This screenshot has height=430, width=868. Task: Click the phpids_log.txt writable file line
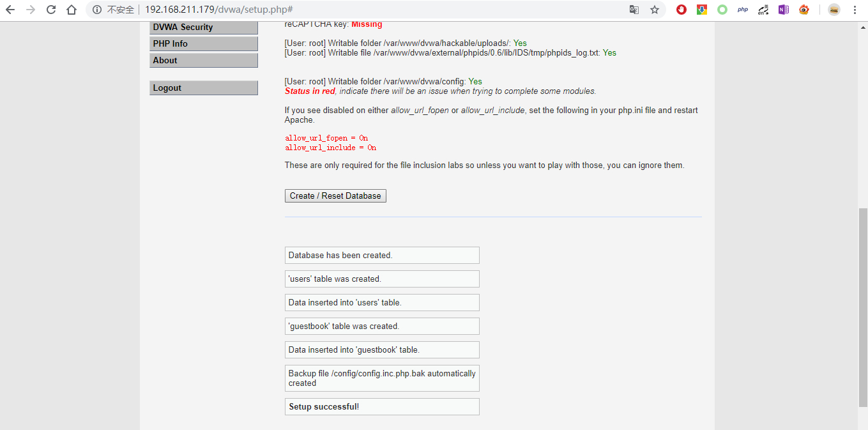tap(450, 53)
